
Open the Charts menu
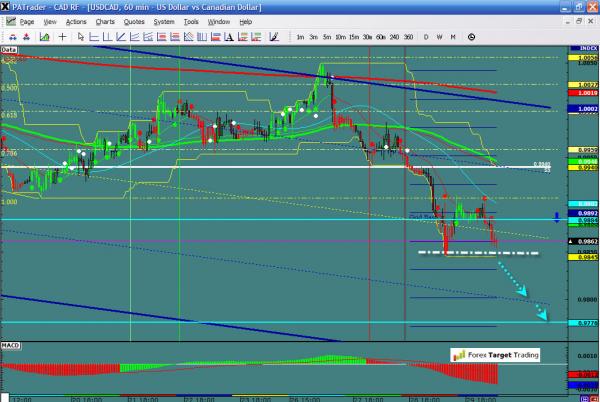click(x=105, y=20)
